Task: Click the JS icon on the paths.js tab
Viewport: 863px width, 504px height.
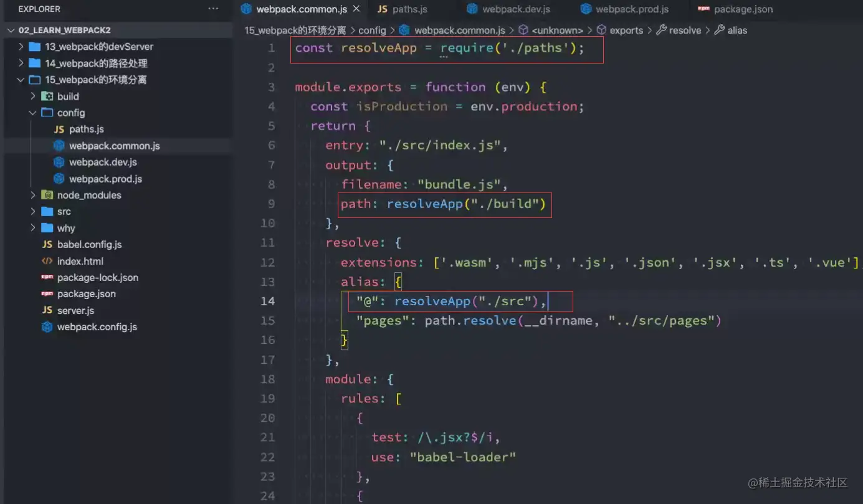Action: tap(383, 9)
